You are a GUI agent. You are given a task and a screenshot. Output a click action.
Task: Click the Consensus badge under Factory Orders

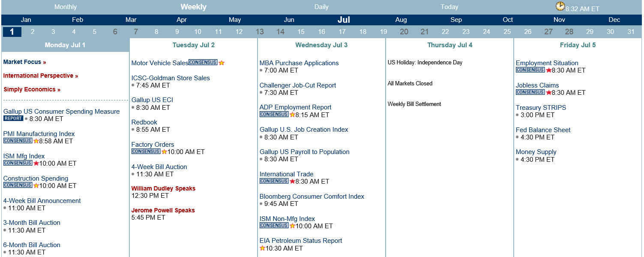[x=146, y=151]
